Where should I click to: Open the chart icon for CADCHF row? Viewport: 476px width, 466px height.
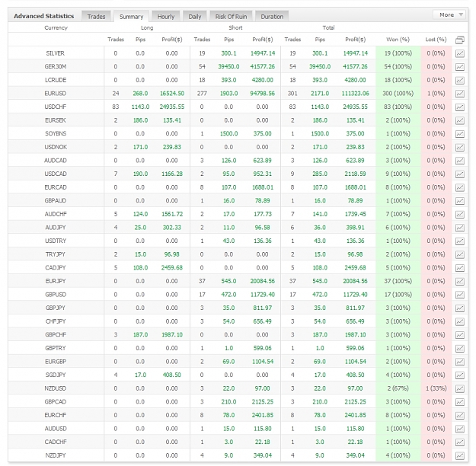tap(459, 442)
